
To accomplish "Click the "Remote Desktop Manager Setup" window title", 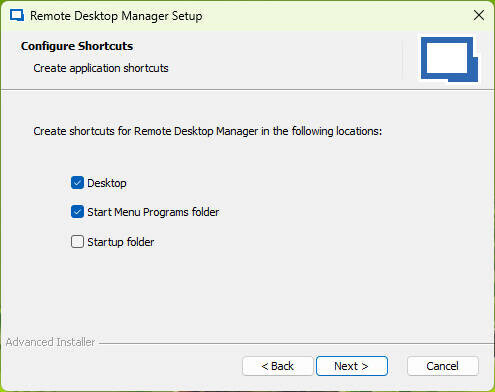I will coord(116,16).
